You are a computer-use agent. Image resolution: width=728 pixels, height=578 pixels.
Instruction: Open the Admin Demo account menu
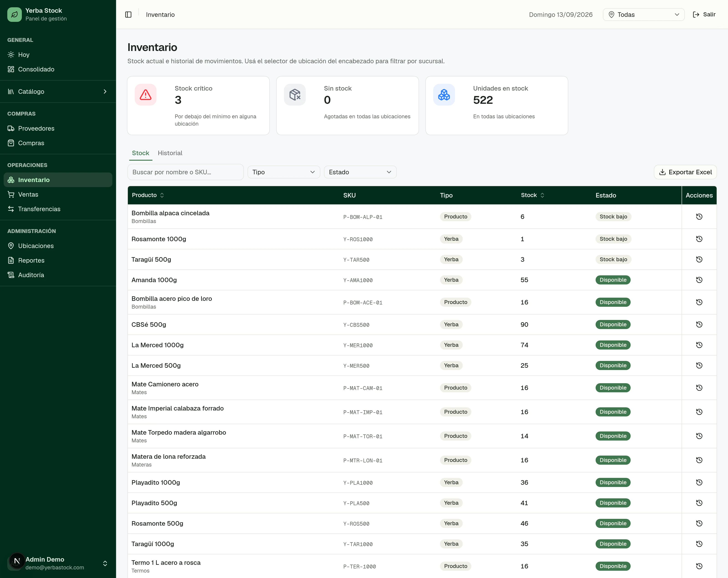point(58,563)
